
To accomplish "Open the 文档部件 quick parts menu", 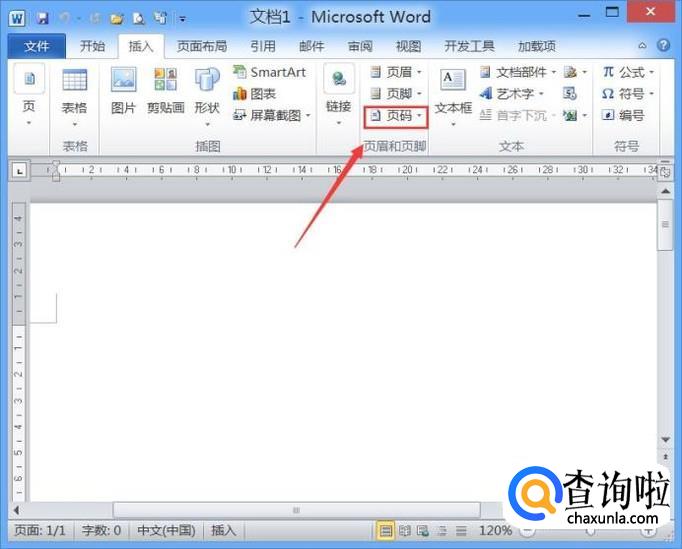I will [518, 72].
